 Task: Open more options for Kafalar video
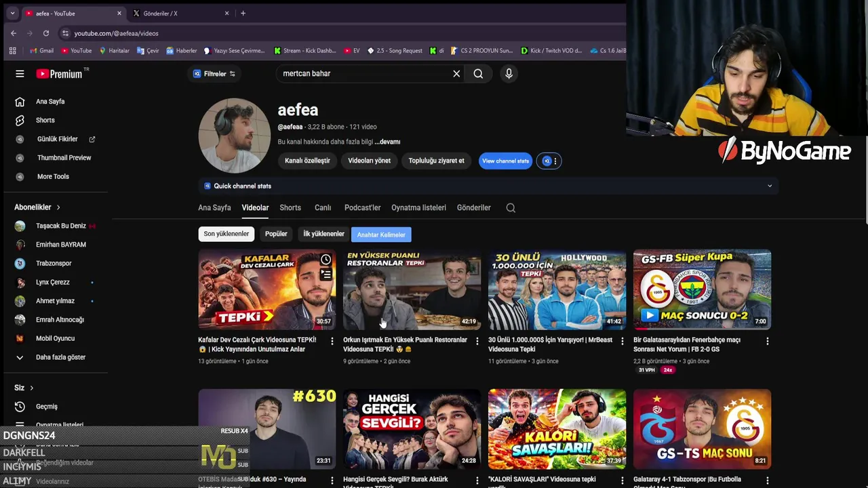coord(332,341)
